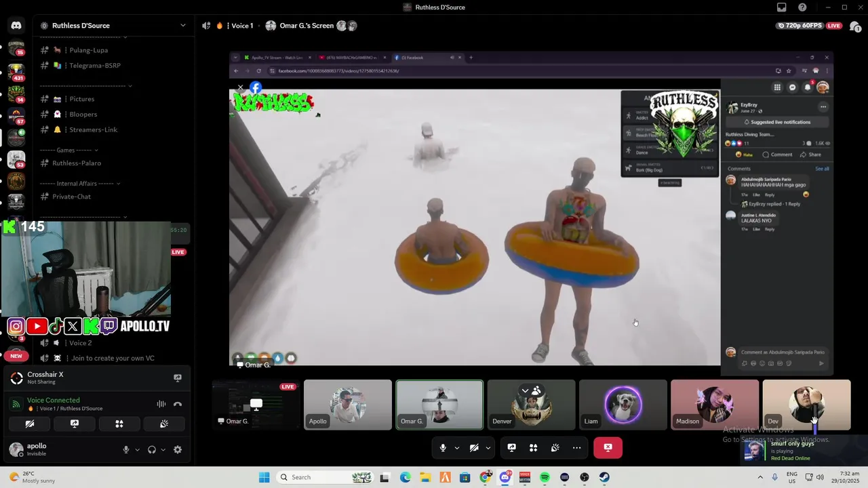Open Microsoft Edge from the taskbar
Viewport: 868px width, 488px height.
click(405, 477)
